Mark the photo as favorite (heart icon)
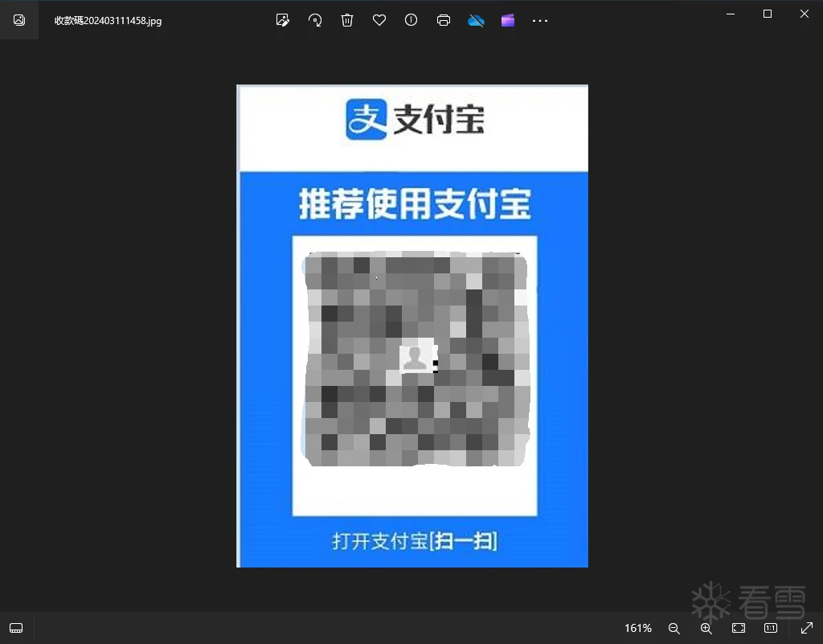823x644 pixels. point(379,20)
